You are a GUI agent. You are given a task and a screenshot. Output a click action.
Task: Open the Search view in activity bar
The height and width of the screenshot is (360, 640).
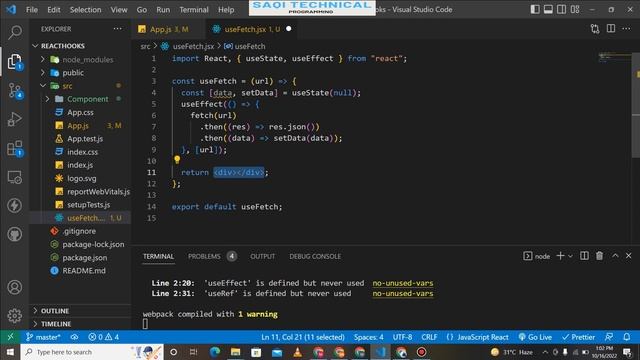point(15,32)
